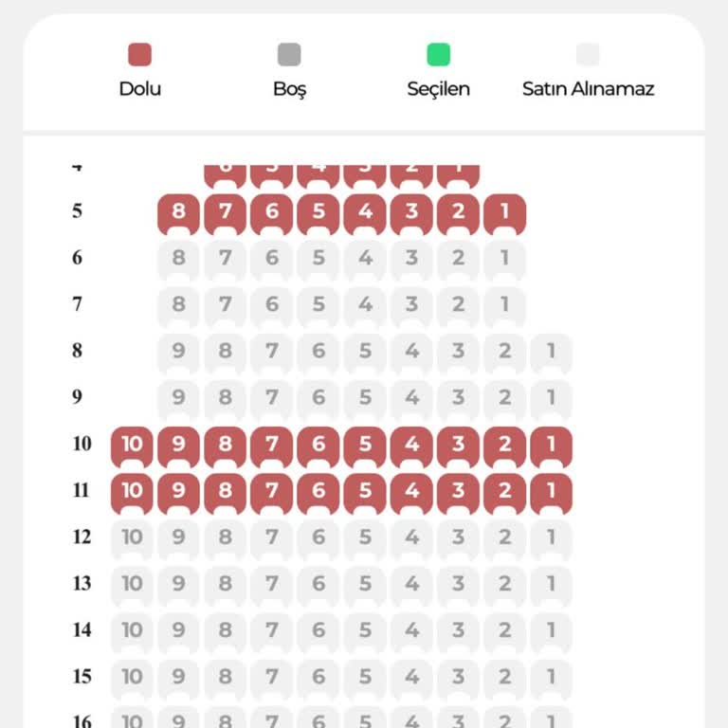Choose seat 1 in row 8
Image resolution: width=728 pixels, height=728 pixels.
551,351
